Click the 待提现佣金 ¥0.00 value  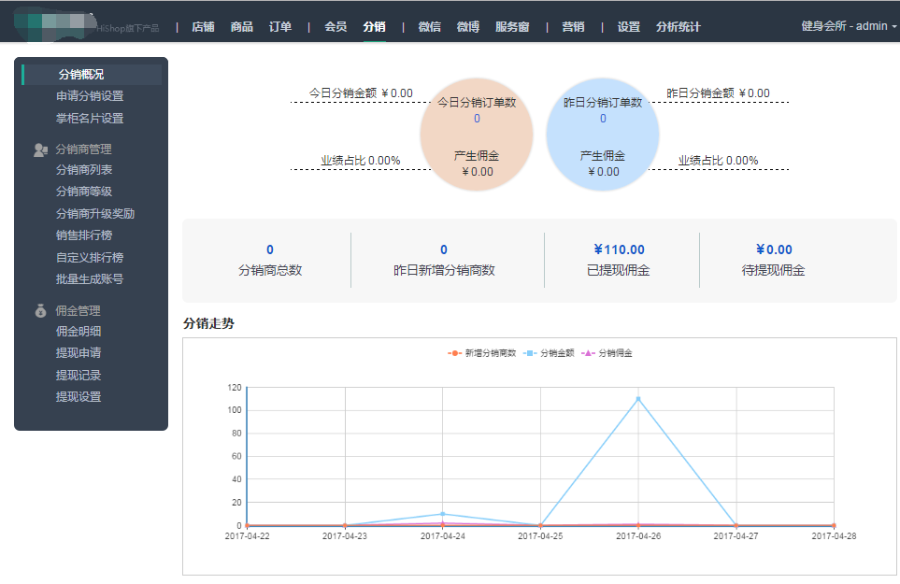774,250
